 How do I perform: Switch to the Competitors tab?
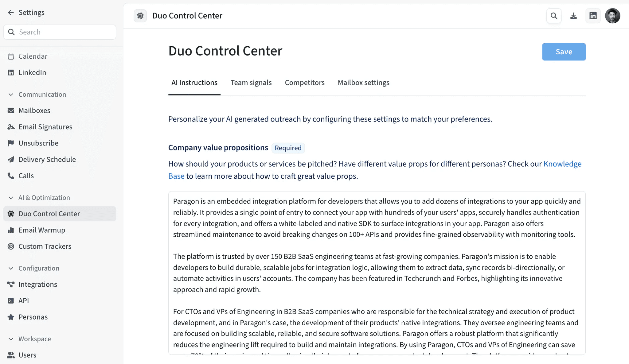[x=304, y=83]
